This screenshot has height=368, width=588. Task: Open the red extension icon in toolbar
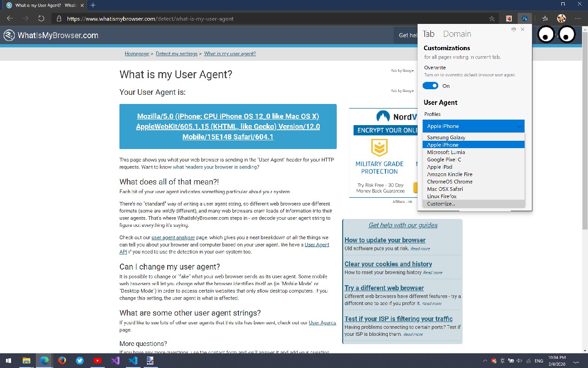pos(509,19)
